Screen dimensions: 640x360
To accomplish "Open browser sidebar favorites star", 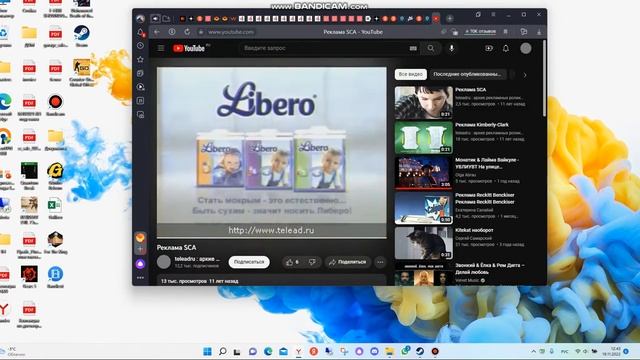I will [140, 60].
